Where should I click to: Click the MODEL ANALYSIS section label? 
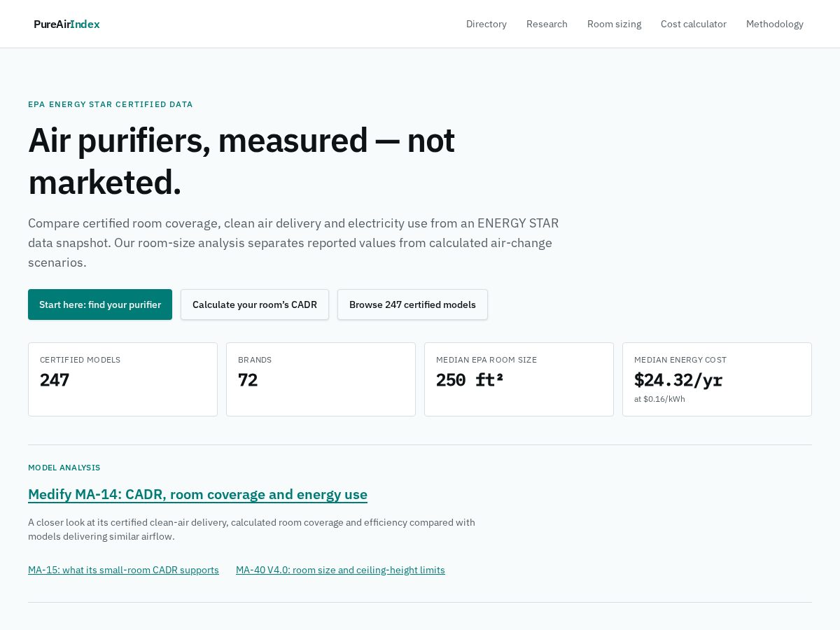pyautogui.click(x=64, y=468)
